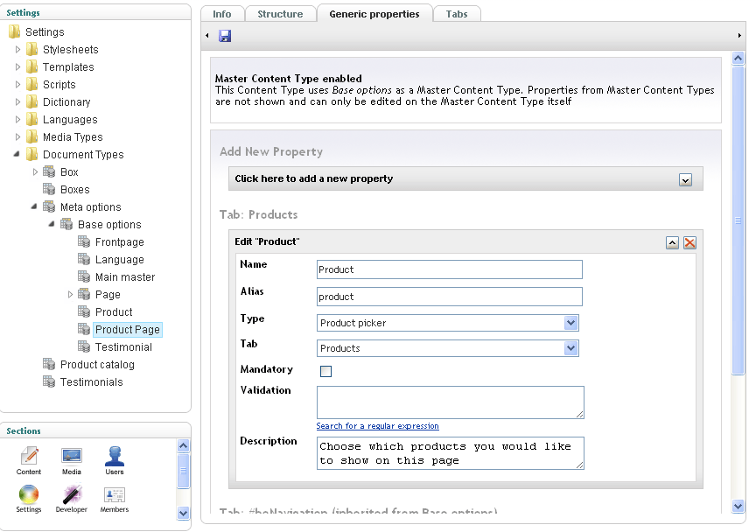Click the Base options document type icon
Image resolution: width=756 pixels, height=532 pixels.
(x=66, y=224)
